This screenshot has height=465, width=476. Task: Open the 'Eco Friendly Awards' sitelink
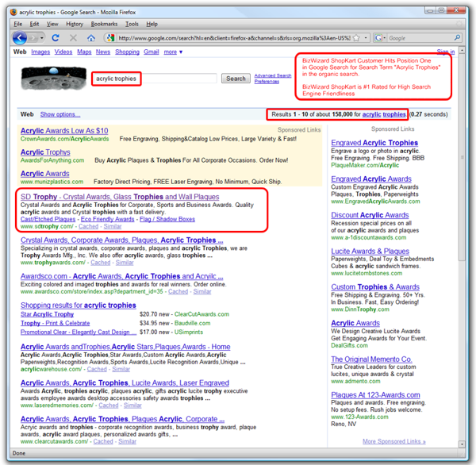point(107,219)
